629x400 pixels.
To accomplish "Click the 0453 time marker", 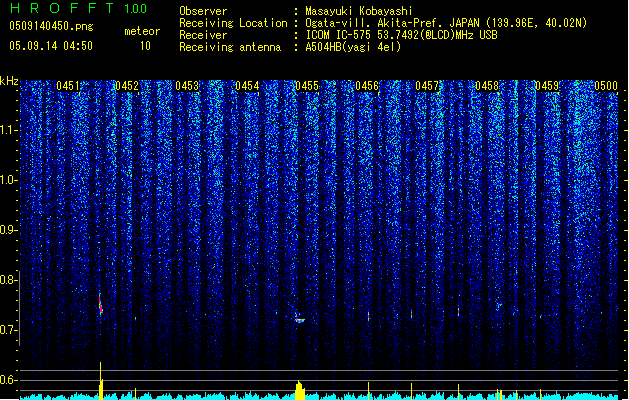I will (x=187, y=86).
